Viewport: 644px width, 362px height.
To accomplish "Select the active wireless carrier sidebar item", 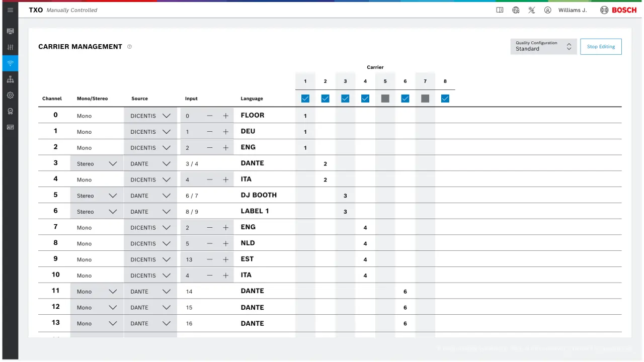I will click(10, 63).
